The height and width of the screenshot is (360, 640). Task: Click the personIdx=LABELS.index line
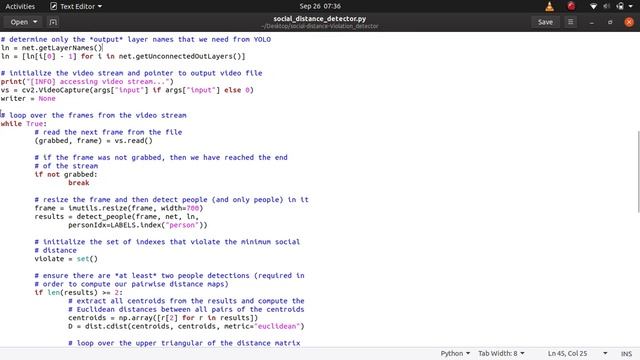pyautogui.click(x=138, y=225)
